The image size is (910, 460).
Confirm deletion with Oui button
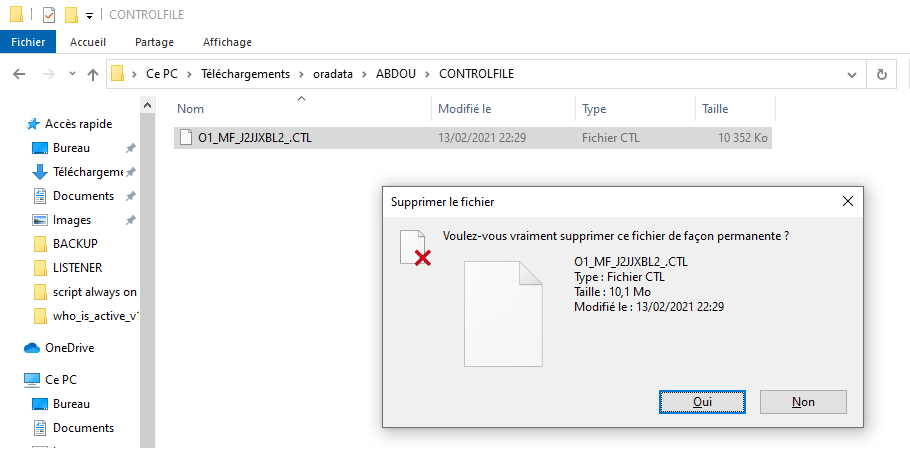point(702,401)
